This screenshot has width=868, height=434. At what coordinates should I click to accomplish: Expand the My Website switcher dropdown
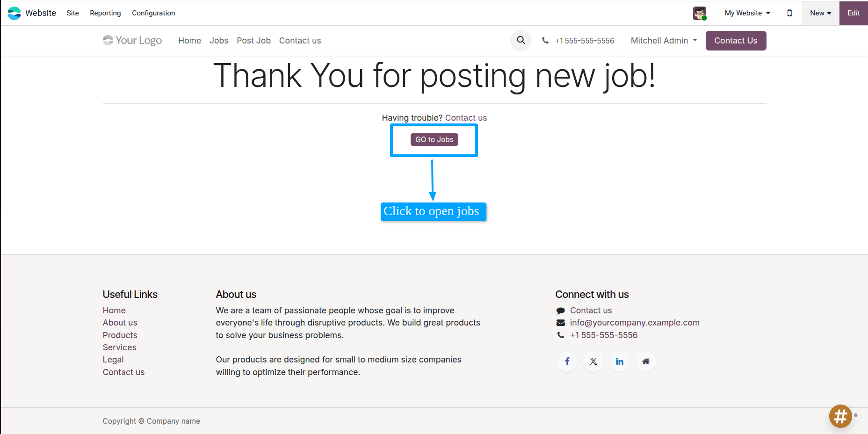tap(747, 13)
